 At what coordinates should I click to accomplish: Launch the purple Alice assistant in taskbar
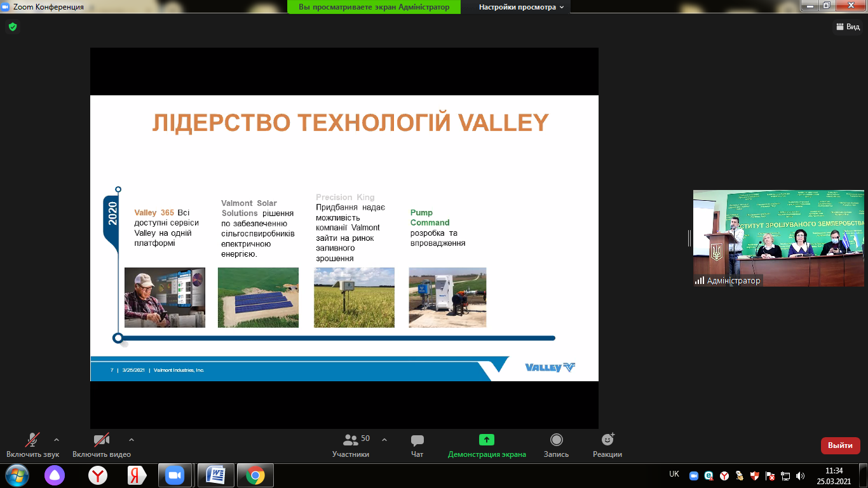55,475
